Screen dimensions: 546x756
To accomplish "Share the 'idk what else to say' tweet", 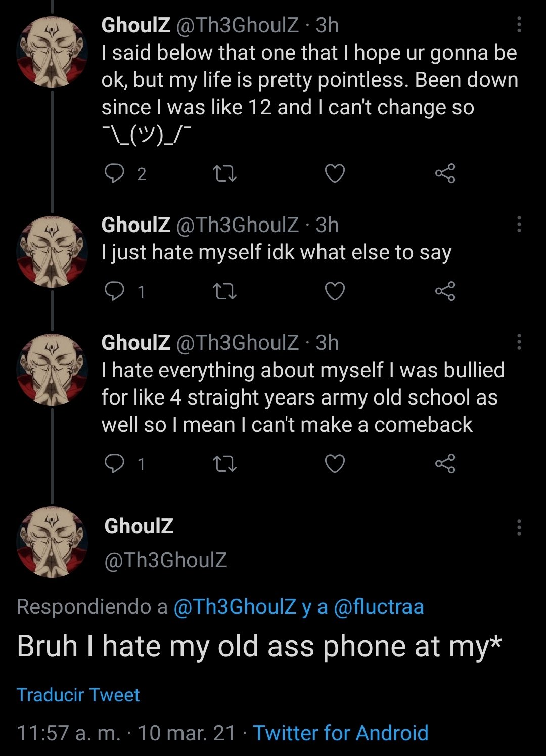I will [445, 291].
